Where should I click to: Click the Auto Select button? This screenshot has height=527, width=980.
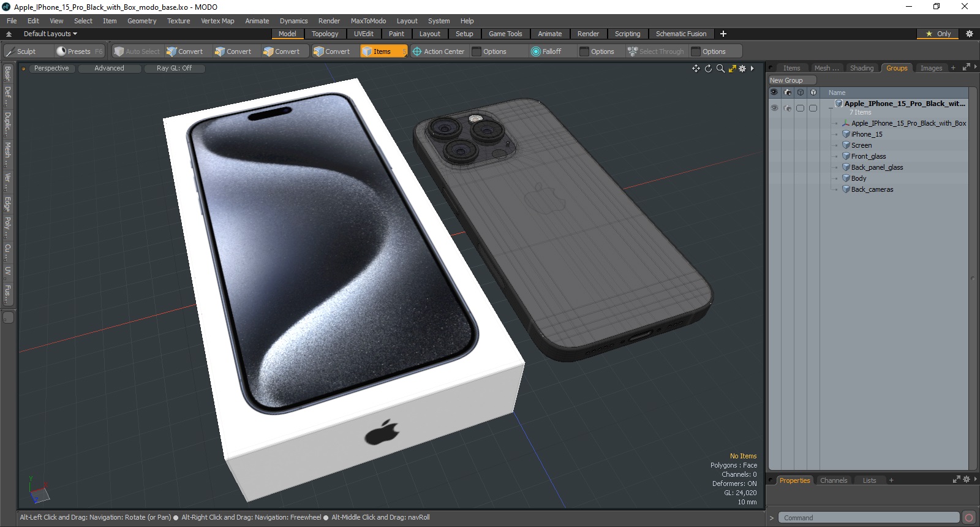(137, 51)
